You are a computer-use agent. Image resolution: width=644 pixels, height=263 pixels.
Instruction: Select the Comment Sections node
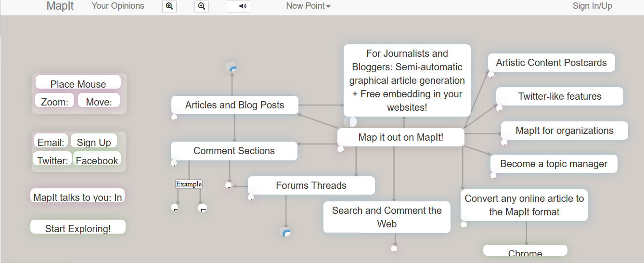(x=234, y=151)
